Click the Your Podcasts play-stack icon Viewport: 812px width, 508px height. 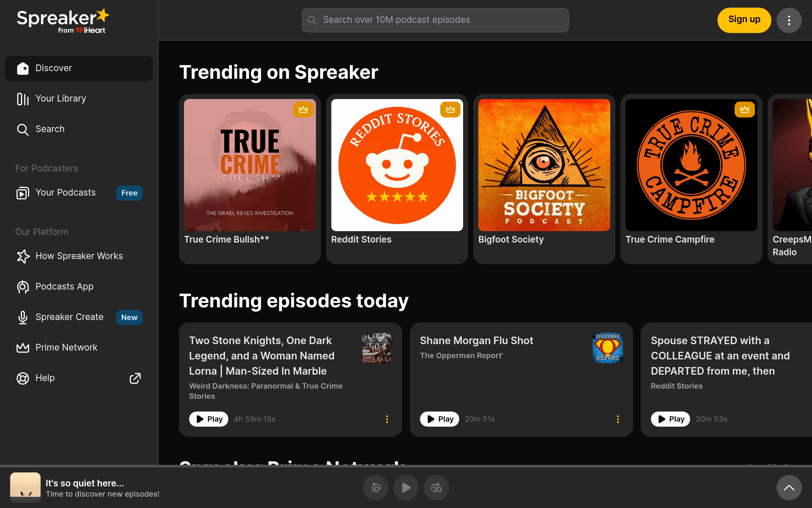(x=23, y=193)
